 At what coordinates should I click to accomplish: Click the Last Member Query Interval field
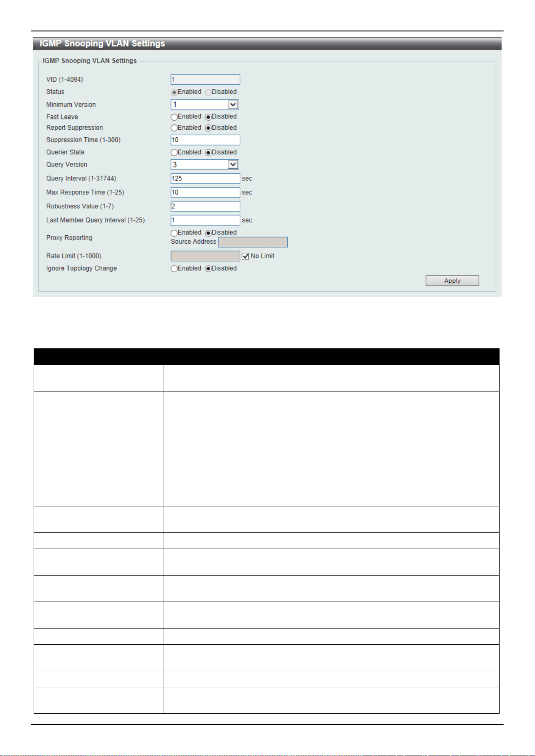205,220
